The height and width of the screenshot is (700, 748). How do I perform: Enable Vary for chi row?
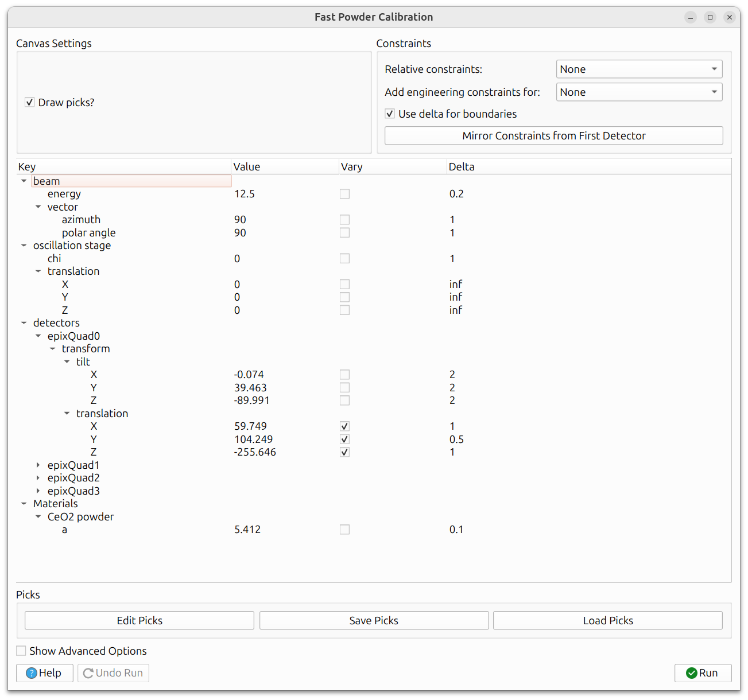pyautogui.click(x=344, y=258)
